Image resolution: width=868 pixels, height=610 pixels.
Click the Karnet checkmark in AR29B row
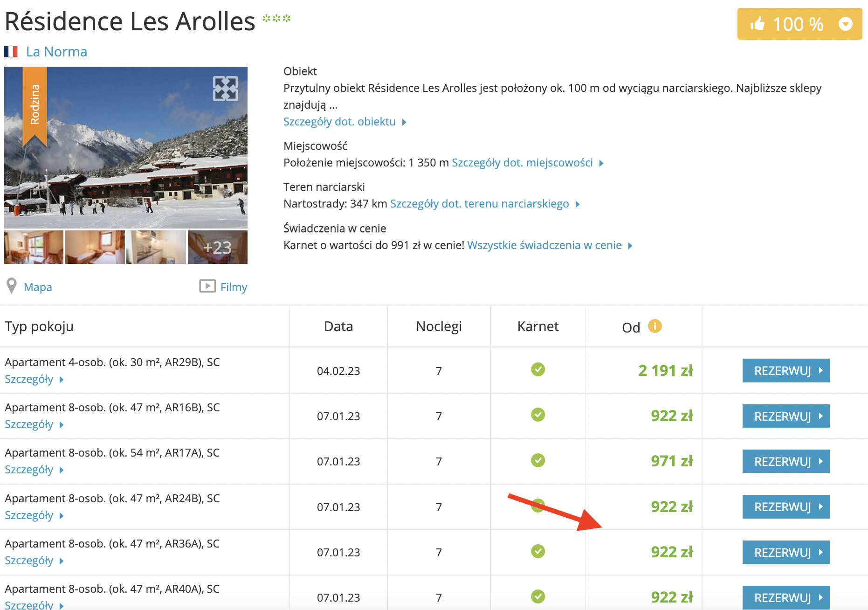[x=538, y=369]
